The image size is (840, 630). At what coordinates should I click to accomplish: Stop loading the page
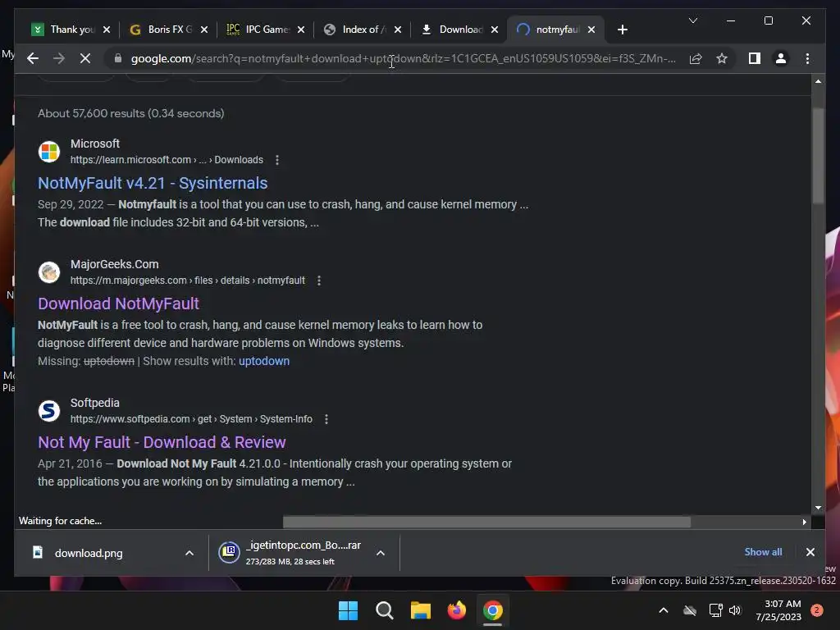85,58
